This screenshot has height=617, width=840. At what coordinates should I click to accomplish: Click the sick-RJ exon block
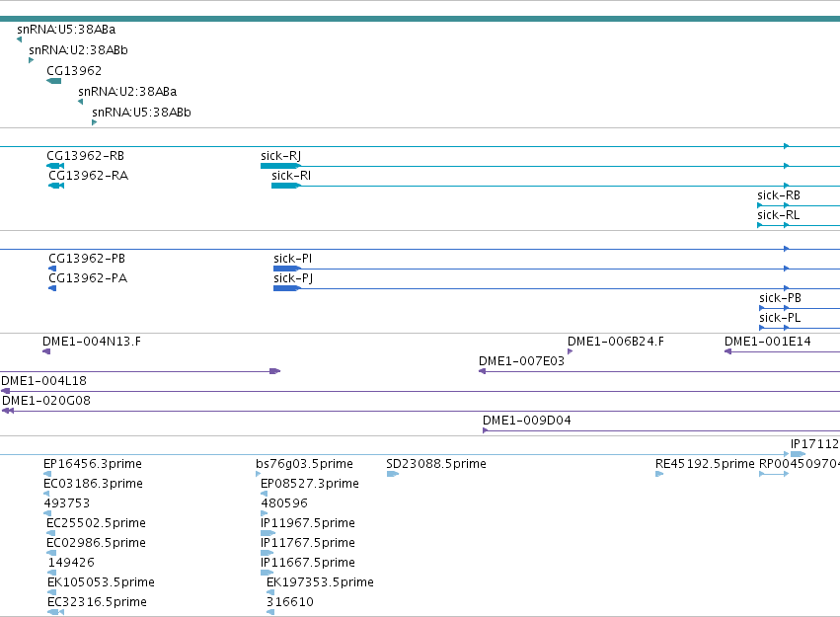(x=279, y=166)
